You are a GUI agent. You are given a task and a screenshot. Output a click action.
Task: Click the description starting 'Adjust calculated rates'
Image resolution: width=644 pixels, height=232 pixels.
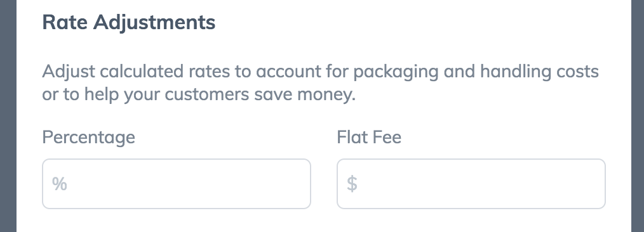pyautogui.click(x=320, y=83)
